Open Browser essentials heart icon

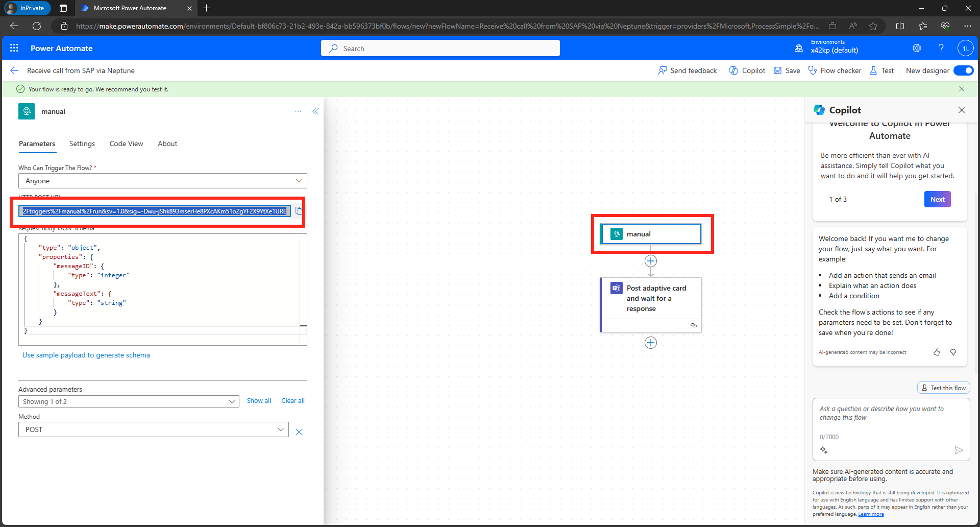pos(945,26)
